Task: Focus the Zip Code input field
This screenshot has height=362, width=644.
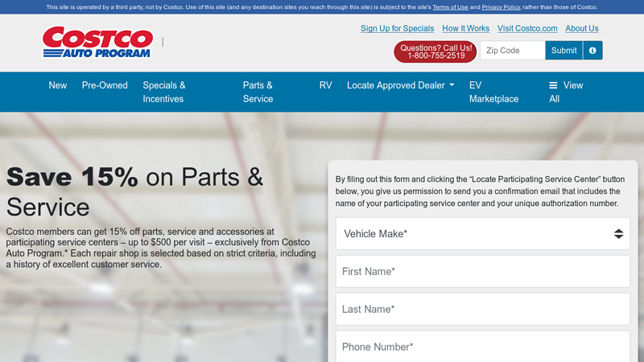Action: pyautogui.click(x=513, y=51)
